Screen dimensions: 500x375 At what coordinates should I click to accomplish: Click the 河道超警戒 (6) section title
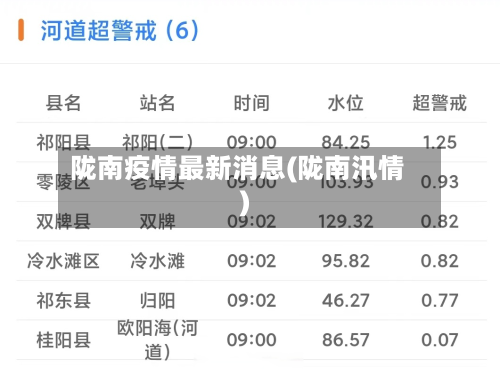(120, 31)
